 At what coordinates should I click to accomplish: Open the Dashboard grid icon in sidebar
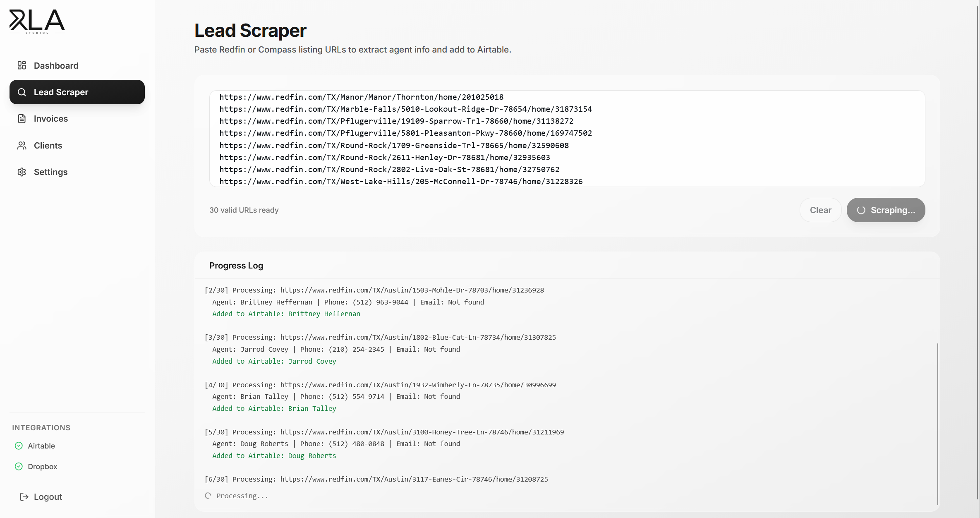(x=22, y=65)
